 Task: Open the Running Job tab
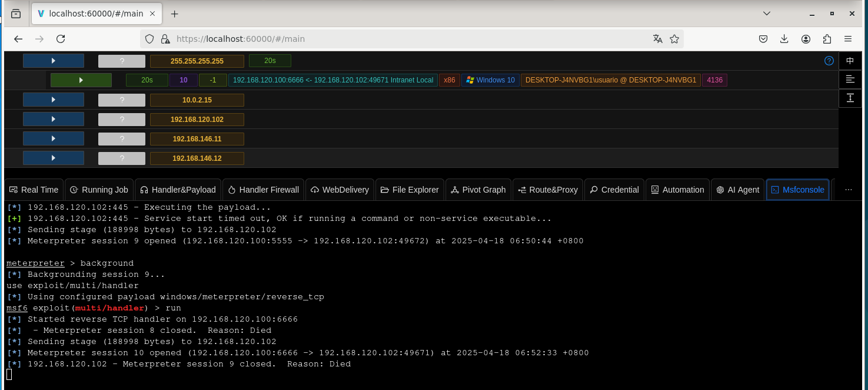pyautogui.click(x=99, y=190)
